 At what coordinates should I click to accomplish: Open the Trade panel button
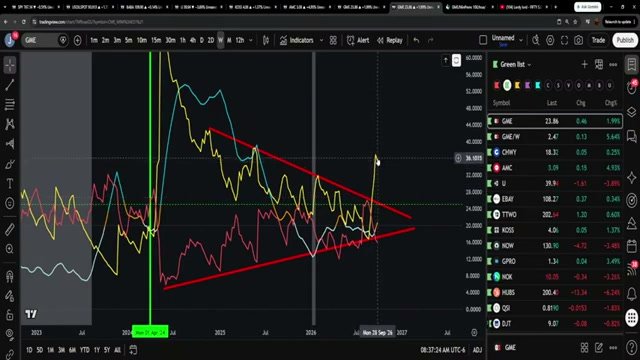click(598, 40)
